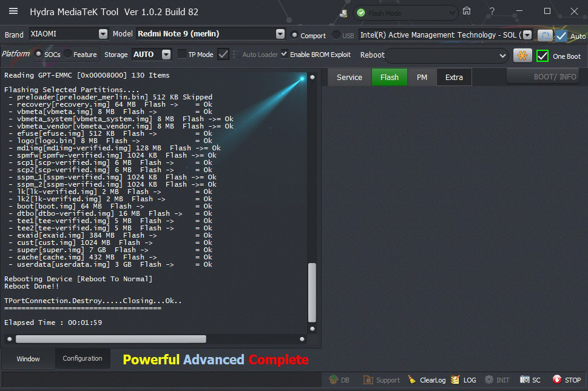Open the DB database tool
This screenshot has width=588, height=391.
339,379
